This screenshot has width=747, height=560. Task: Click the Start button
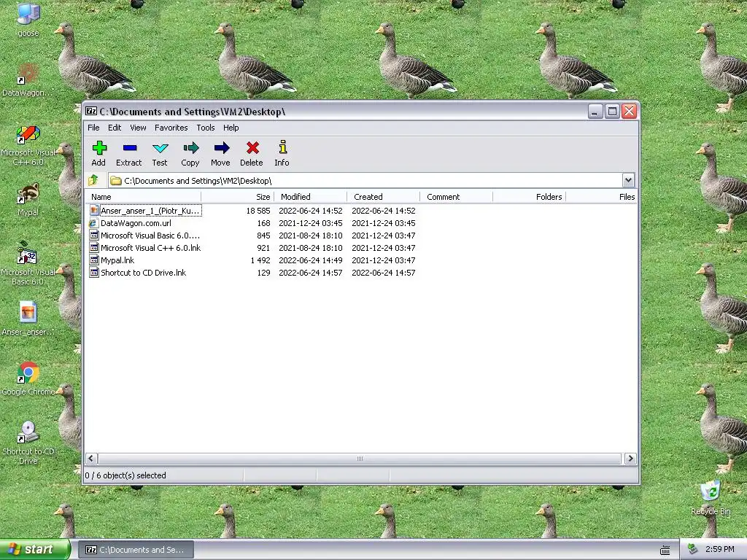[x=34, y=550]
